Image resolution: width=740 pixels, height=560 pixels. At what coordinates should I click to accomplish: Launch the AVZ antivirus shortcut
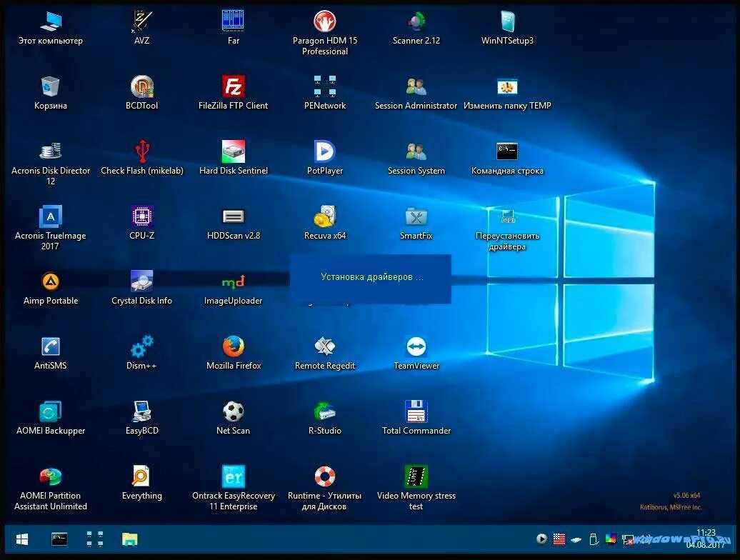pyautogui.click(x=141, y=29)
